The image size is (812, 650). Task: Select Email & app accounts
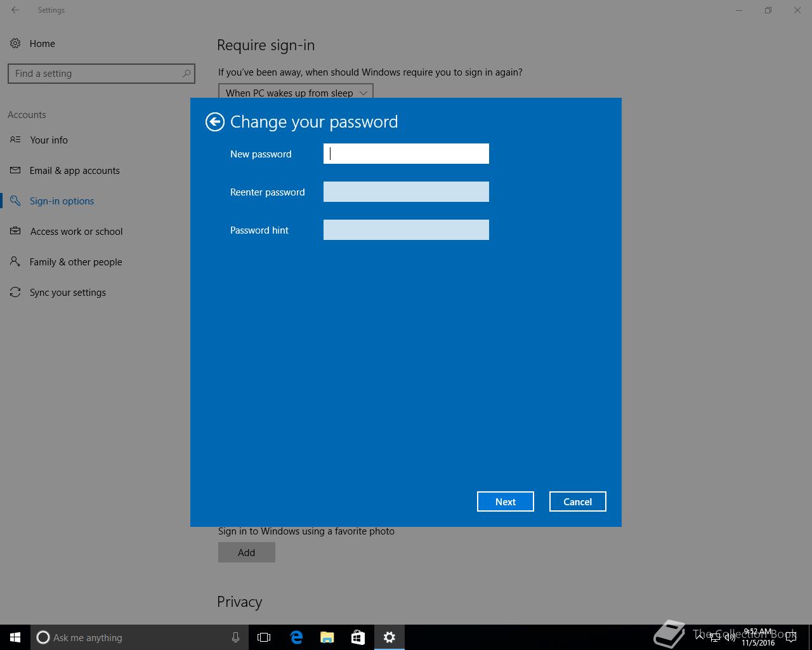(x=74, y=171)
